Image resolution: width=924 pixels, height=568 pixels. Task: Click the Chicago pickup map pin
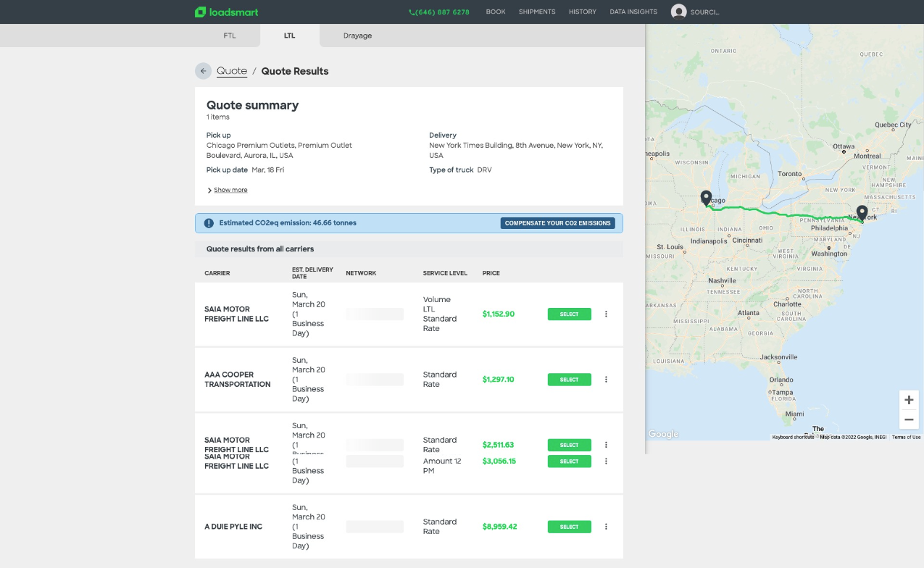pyautogui.click(x=706, y=198)
